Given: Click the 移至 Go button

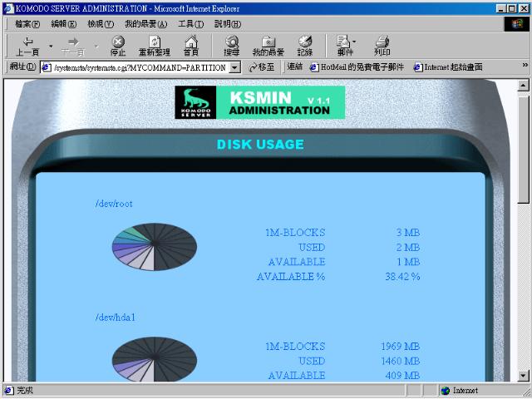Looking at the screenshot, I should pos(260,67).
